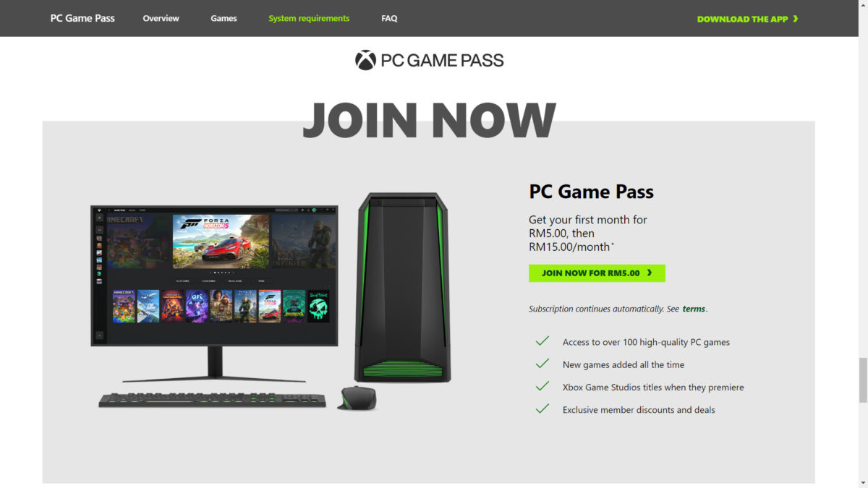This screenshot has height=488, width=868.
Task: Click the Sea of Thieves tile on the monitor
Action: tap(318, 307)
